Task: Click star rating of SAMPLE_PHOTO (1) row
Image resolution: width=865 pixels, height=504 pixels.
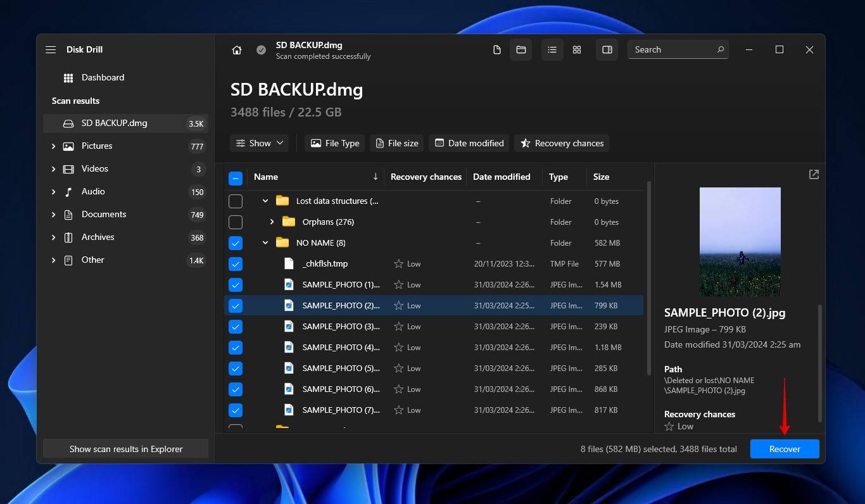Action: click(x=399, y=285)
